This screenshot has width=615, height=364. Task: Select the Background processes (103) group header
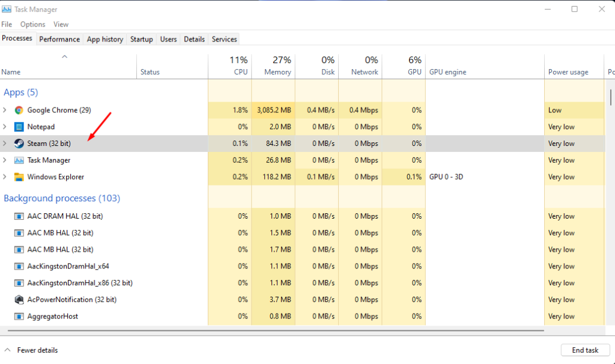pos(62,198)
